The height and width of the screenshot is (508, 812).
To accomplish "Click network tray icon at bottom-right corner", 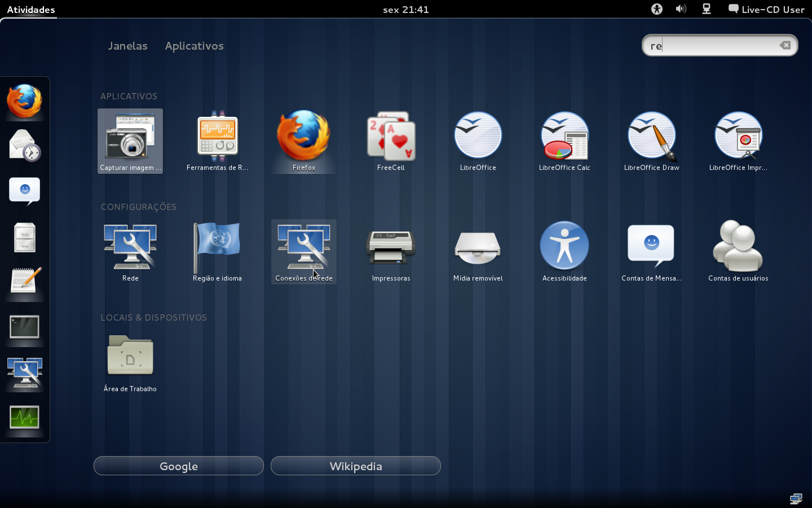I will [x=796, y=498].
